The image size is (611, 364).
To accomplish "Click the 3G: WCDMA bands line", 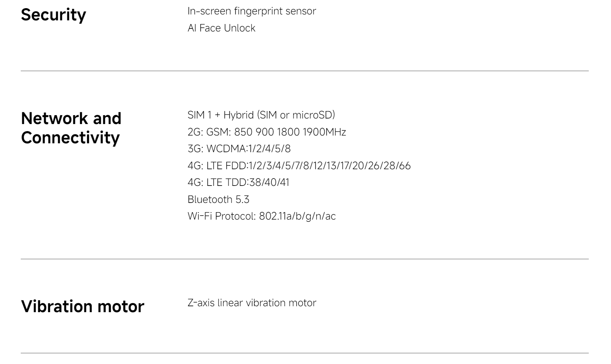I will (x=239, y=149).
